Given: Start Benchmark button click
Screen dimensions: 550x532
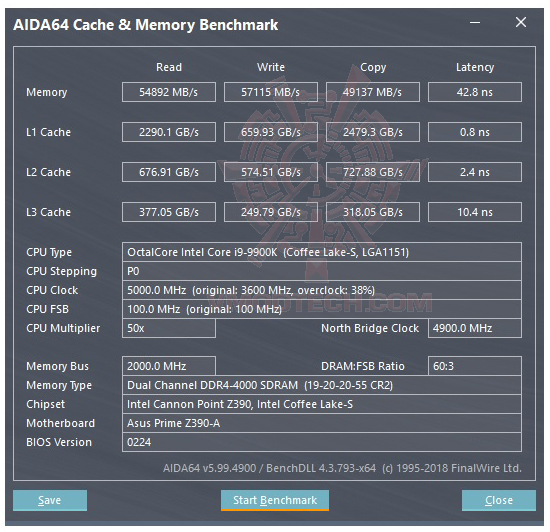Looking at the screenshot, I should (275, 500).
